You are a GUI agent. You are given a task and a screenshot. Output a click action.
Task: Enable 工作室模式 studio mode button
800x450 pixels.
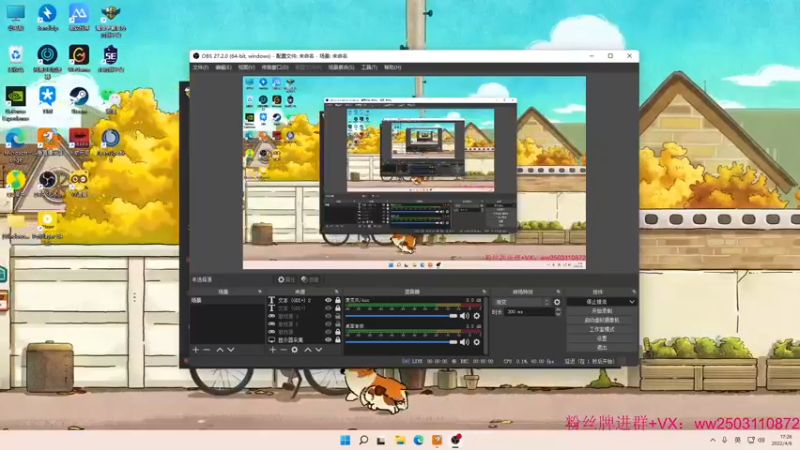point(602,329)
